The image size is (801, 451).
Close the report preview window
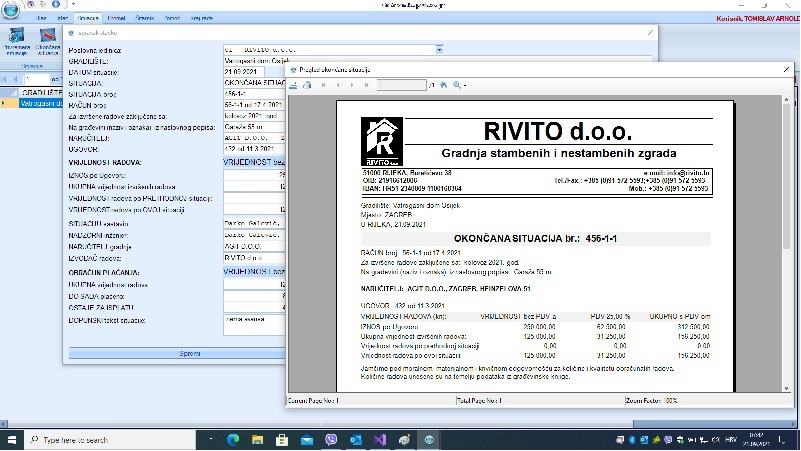pos(786,69)
